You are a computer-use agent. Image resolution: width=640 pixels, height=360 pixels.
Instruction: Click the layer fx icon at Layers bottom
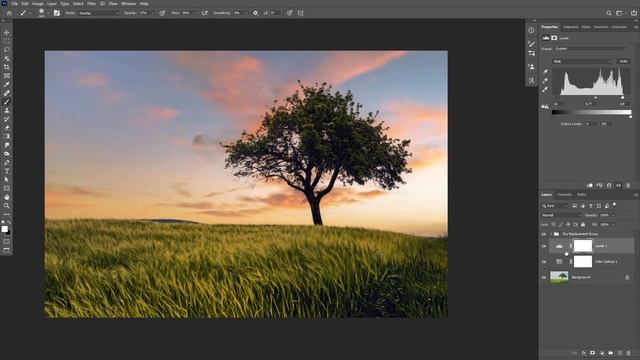584,353
